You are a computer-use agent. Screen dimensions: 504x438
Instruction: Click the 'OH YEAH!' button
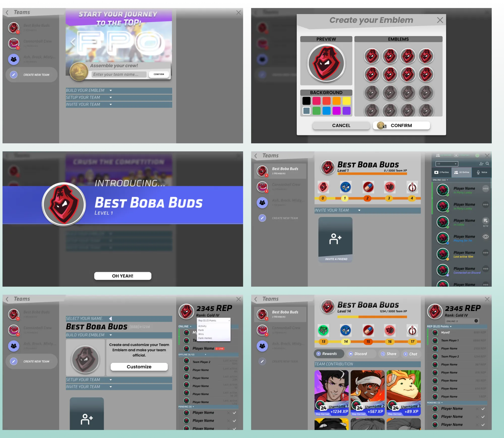[123, 276]
